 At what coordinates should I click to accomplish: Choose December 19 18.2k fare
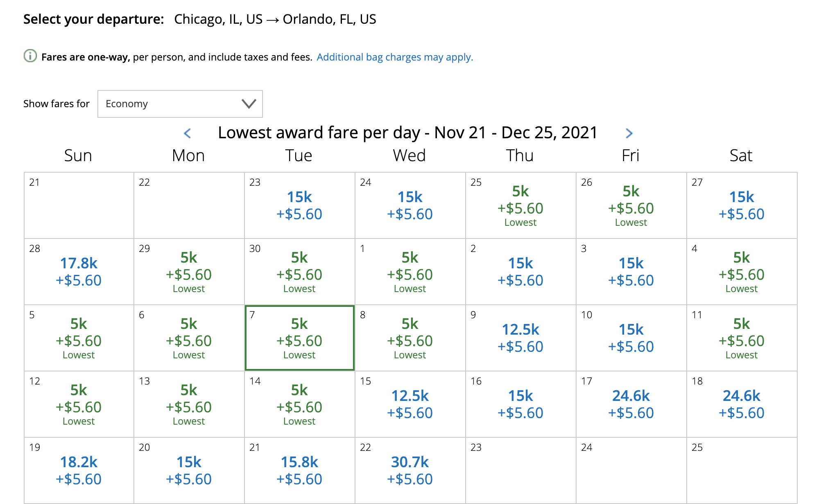pos(79,470)
